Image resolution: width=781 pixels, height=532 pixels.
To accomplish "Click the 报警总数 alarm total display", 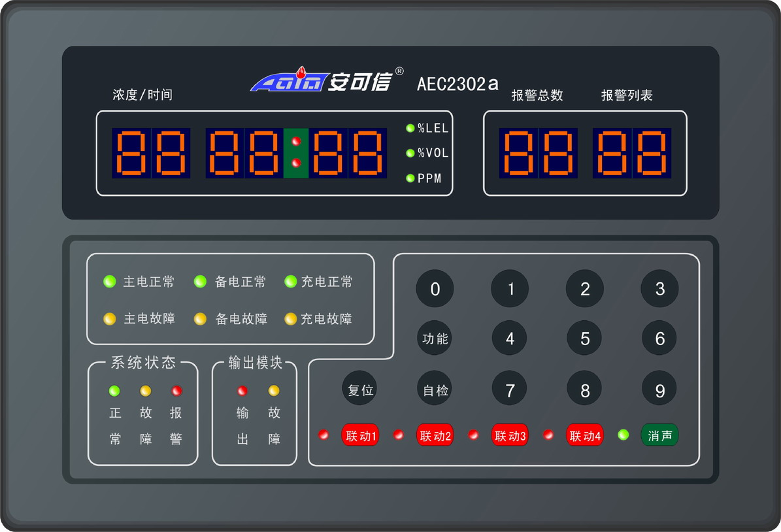I will (x=538, y=153).
